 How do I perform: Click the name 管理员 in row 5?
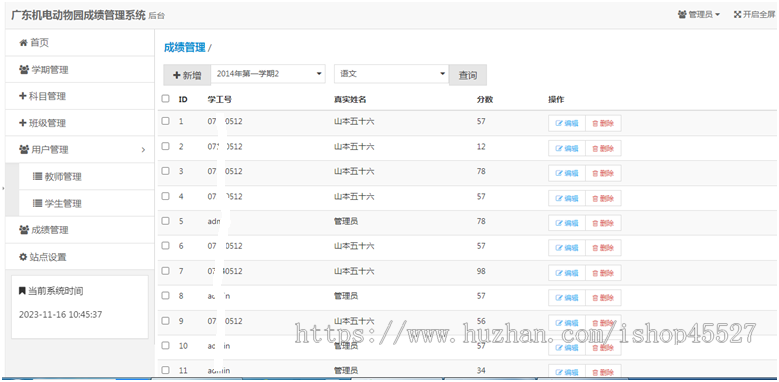(346, 221)
